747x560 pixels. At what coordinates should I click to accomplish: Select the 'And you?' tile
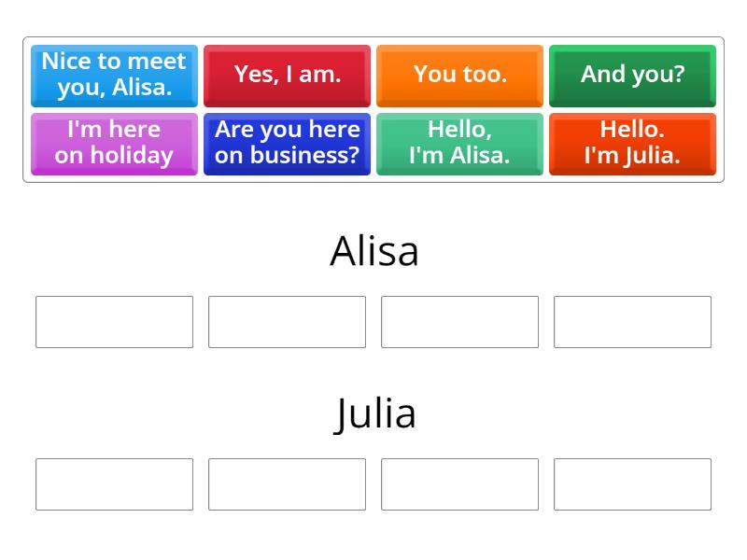click(632, 75)
